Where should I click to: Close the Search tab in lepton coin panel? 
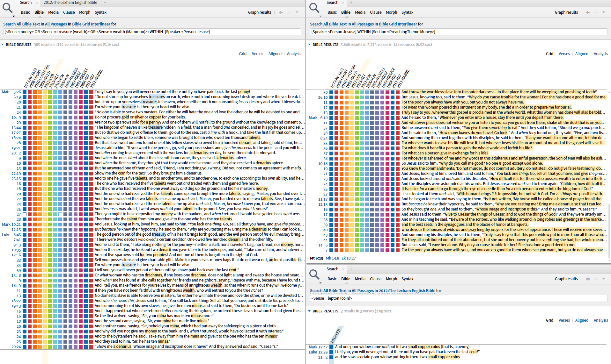pyautogui.click(x=343, y=269)
